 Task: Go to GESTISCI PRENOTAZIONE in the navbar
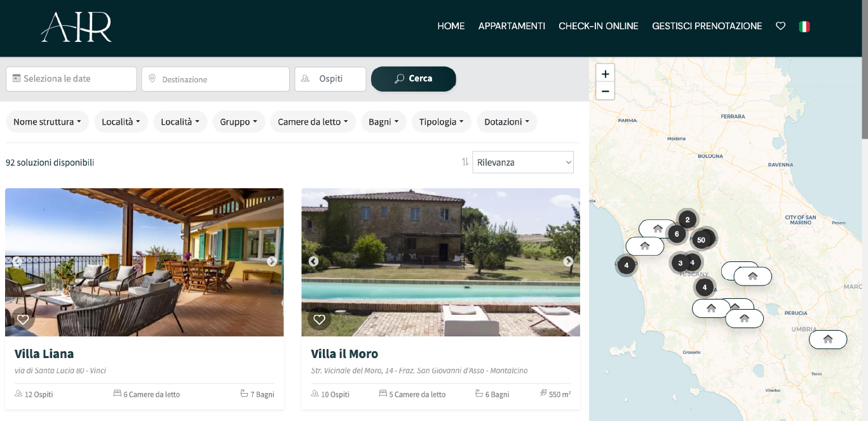point(707,26)
